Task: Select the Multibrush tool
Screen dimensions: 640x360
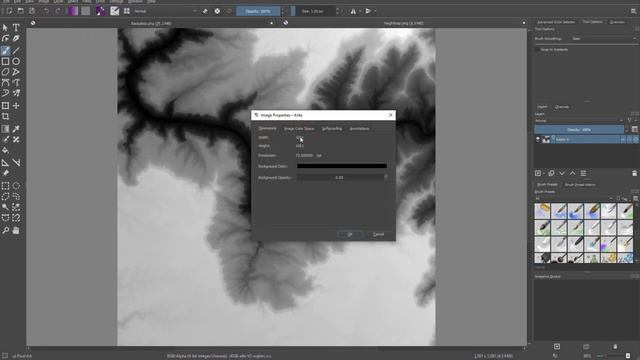Action: [16, 93]
